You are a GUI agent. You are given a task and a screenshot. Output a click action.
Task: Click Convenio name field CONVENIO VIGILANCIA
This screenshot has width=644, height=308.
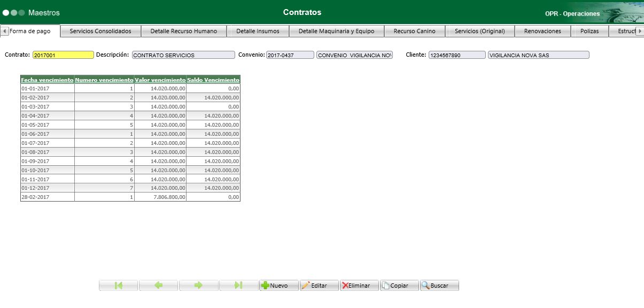coord(355,55)
